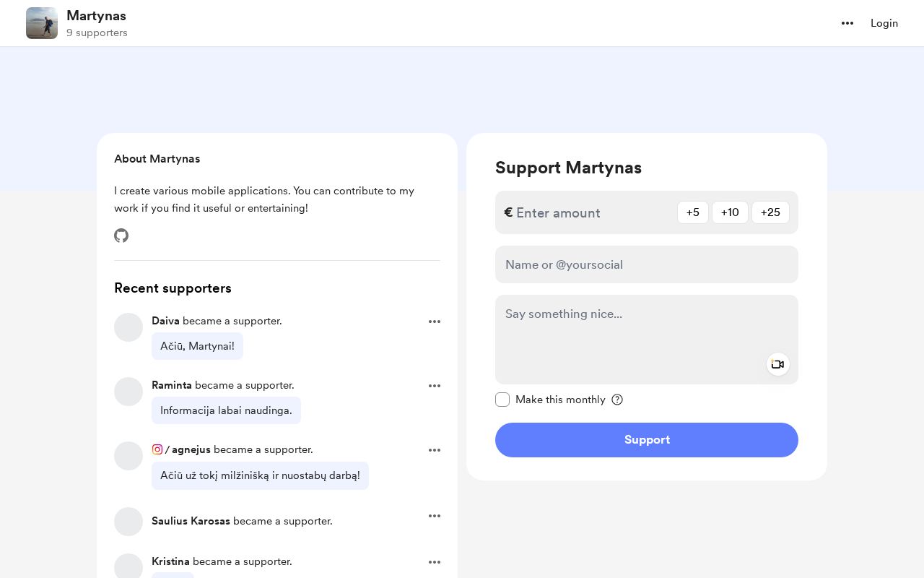Add +10 to the amount
Screen dimensions: 924x578
click(x=730, y=212)
